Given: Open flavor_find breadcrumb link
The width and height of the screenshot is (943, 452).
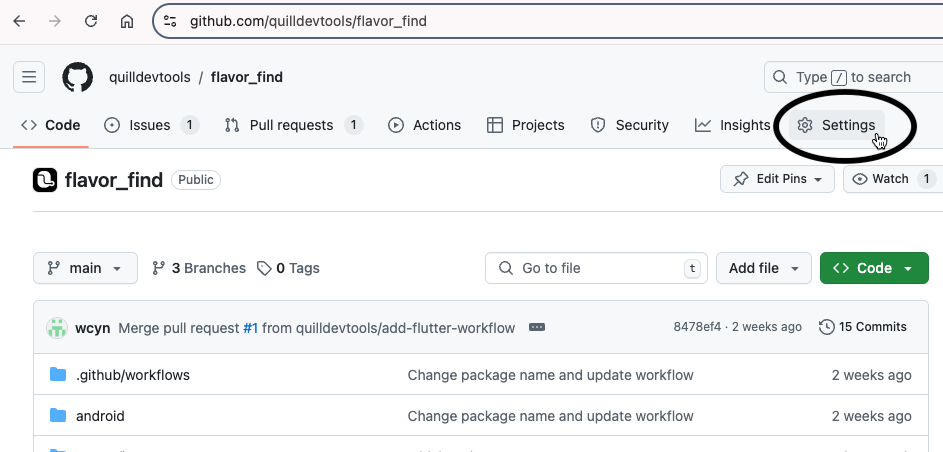Looking at the screenshot, I should point(247,77).
